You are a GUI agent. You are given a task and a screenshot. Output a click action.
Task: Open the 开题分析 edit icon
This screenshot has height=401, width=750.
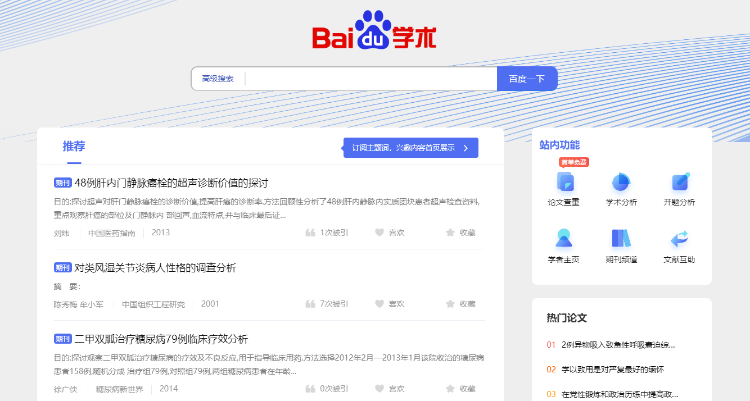[680, 182]
